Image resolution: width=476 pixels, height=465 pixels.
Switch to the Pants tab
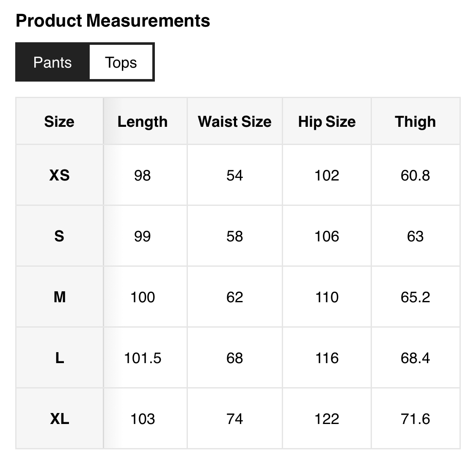[52, 62]
